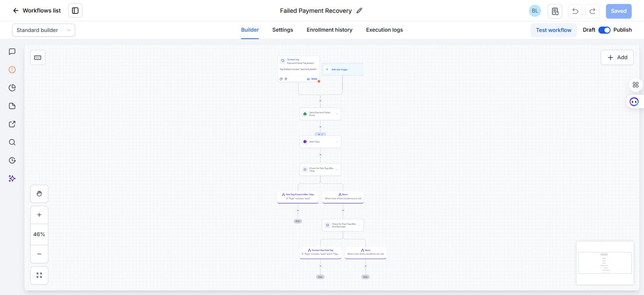Select the Paid Tag Present After 1 Day branch

pos(298,197)
